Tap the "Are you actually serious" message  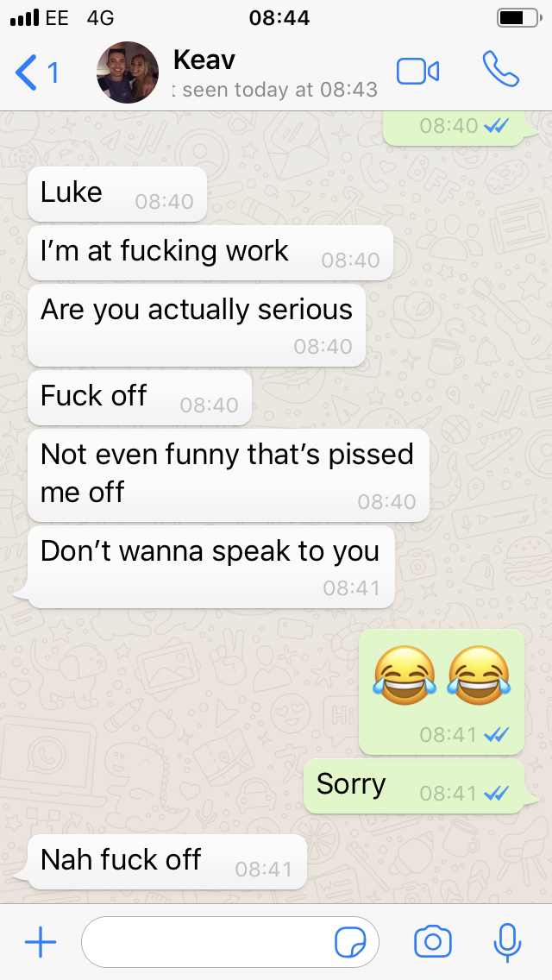coord(197,325)
